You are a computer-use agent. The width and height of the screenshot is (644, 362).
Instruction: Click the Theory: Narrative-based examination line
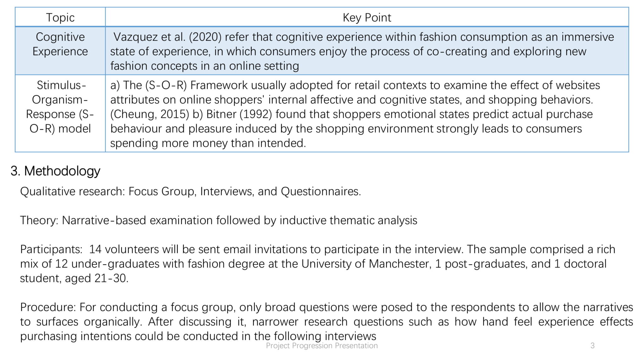coord(219,220)
